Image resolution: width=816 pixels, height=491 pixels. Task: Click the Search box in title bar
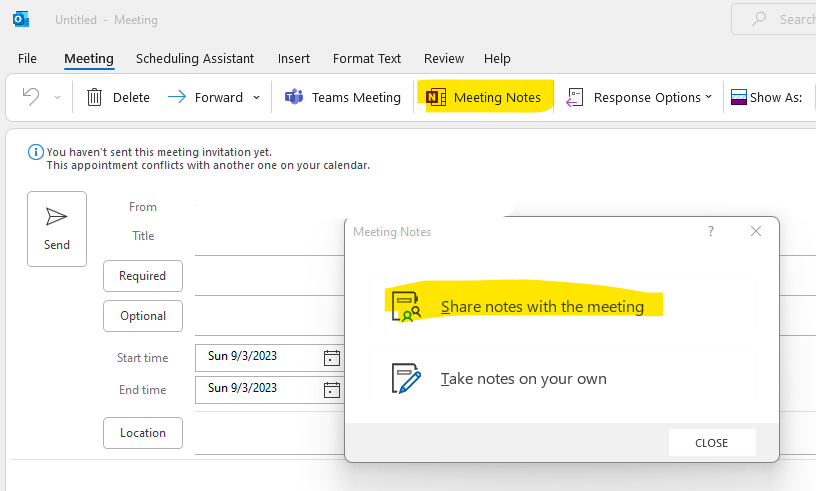(773, 19)
